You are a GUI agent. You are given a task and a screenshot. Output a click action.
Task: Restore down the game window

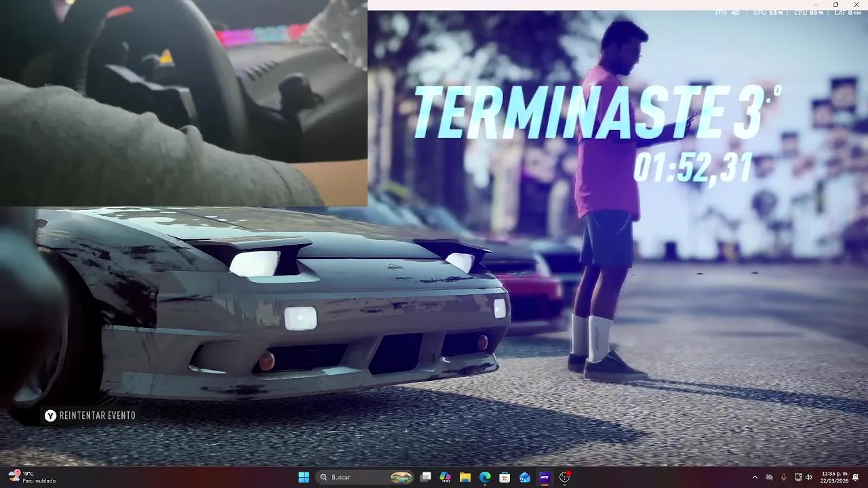(x=835, y=4)
